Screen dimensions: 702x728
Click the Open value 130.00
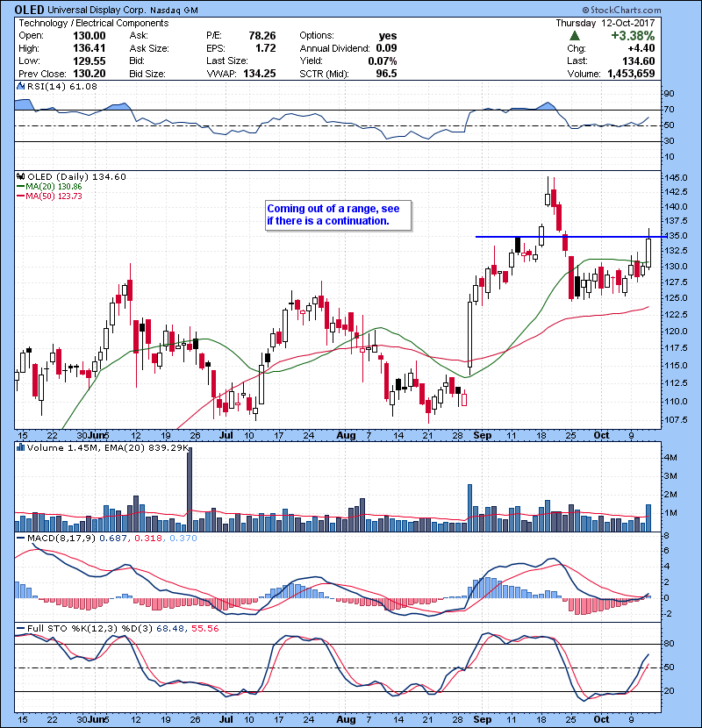tap(89, 36)
